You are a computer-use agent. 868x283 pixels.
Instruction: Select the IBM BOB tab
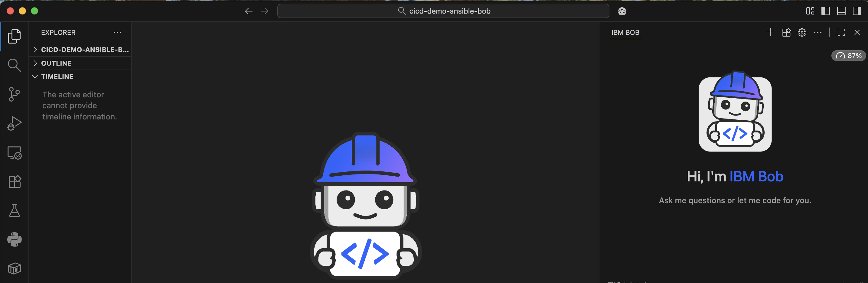click(x=625, y=32)
